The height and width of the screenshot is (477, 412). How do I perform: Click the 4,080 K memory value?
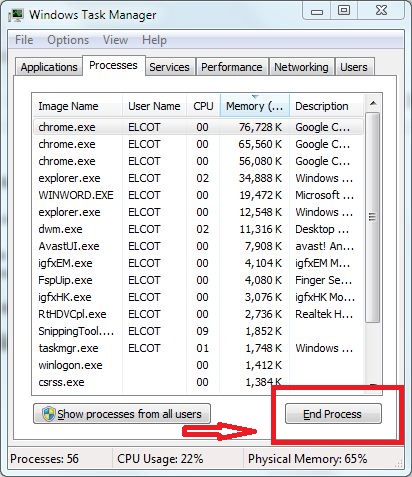[263, 280]
